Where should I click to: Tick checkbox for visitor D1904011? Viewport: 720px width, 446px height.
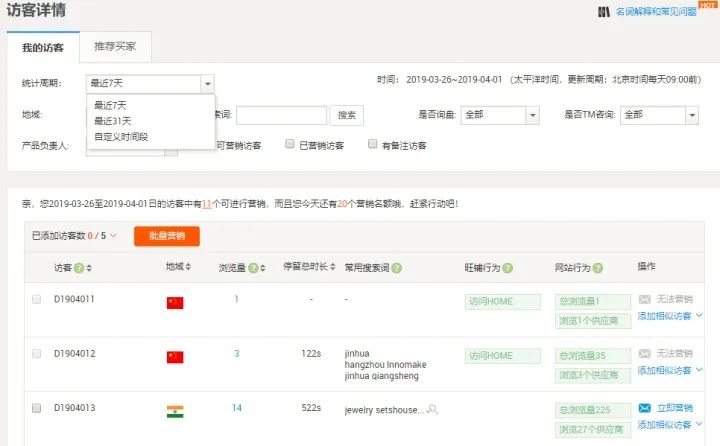pyautogui.click(x=37, y=299)
